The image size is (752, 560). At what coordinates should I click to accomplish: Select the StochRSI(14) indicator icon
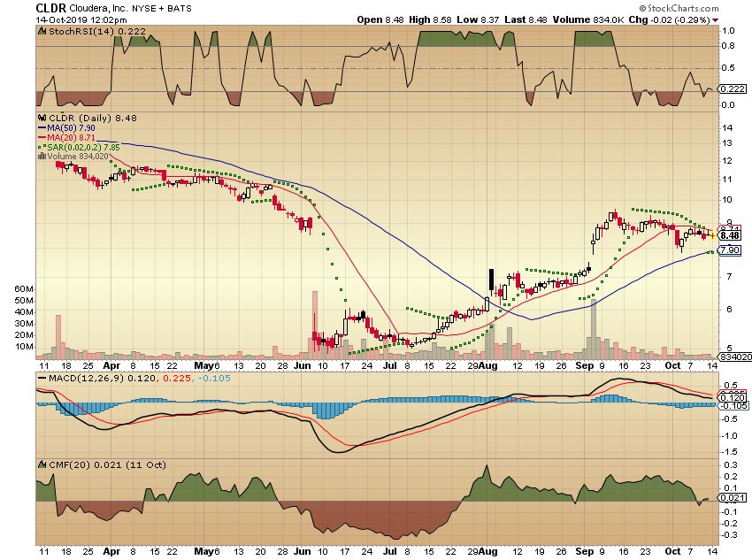(x=41, y=30)
